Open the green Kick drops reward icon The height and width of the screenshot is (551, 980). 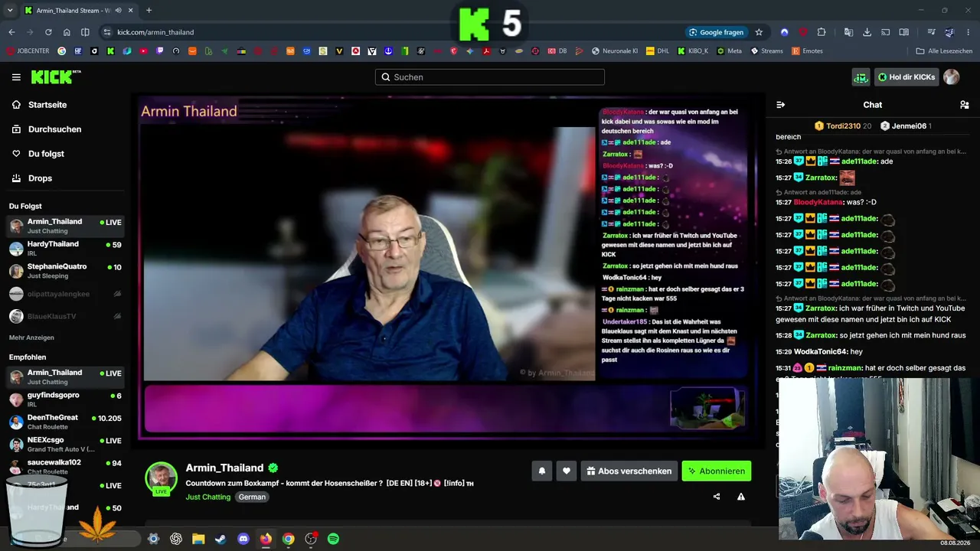(x=861, y=77)
